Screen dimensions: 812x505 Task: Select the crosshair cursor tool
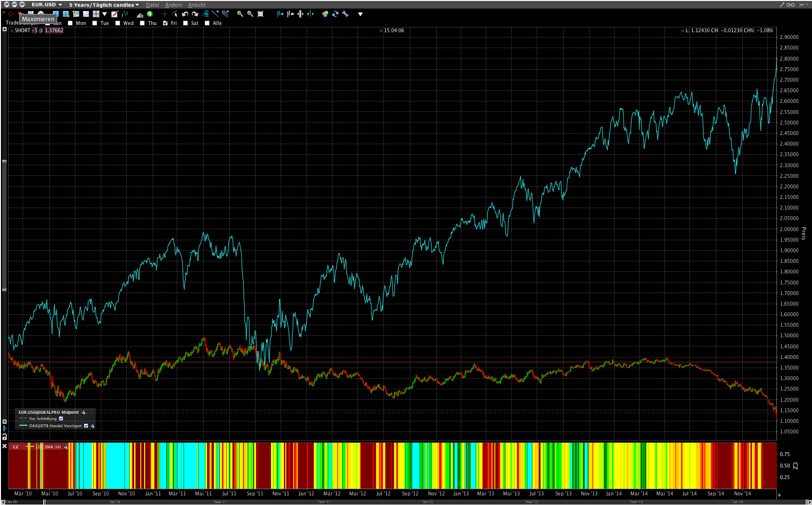(165, 14)
